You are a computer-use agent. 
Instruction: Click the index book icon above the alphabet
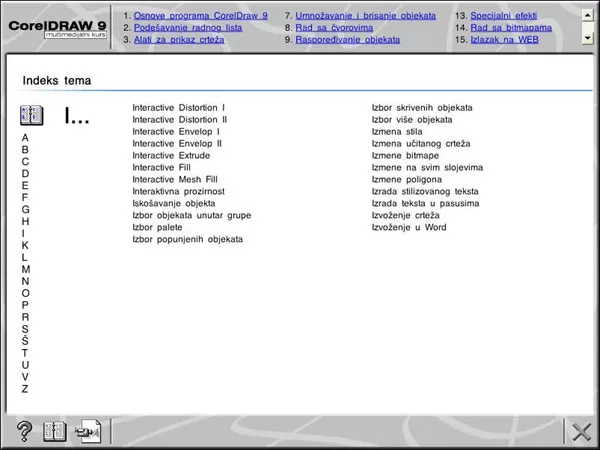coord(31,116)
